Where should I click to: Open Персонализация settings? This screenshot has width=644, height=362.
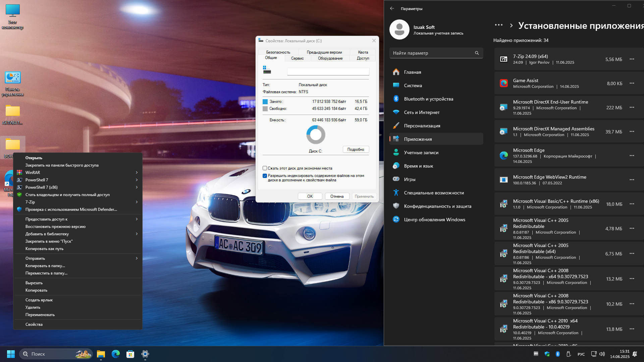click(x=436, y=126)
